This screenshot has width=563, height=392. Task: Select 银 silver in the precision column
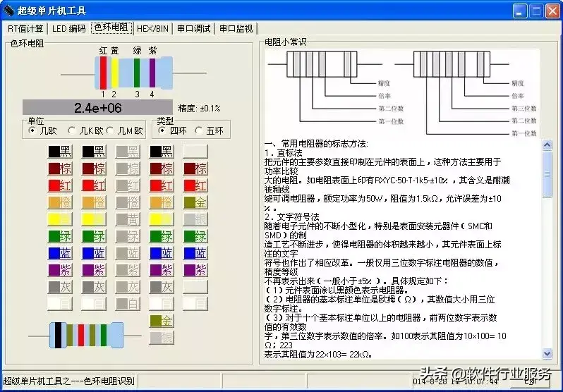coord(195,219)
